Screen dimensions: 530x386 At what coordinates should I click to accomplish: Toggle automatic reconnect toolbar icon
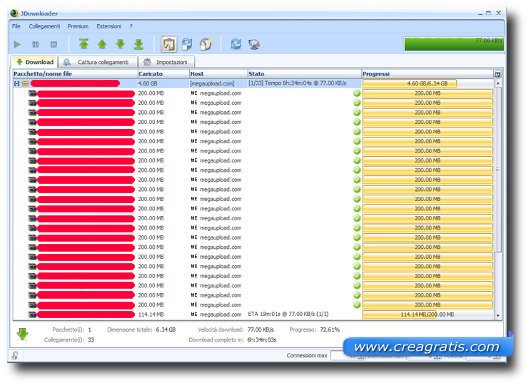tap(187, 44)
